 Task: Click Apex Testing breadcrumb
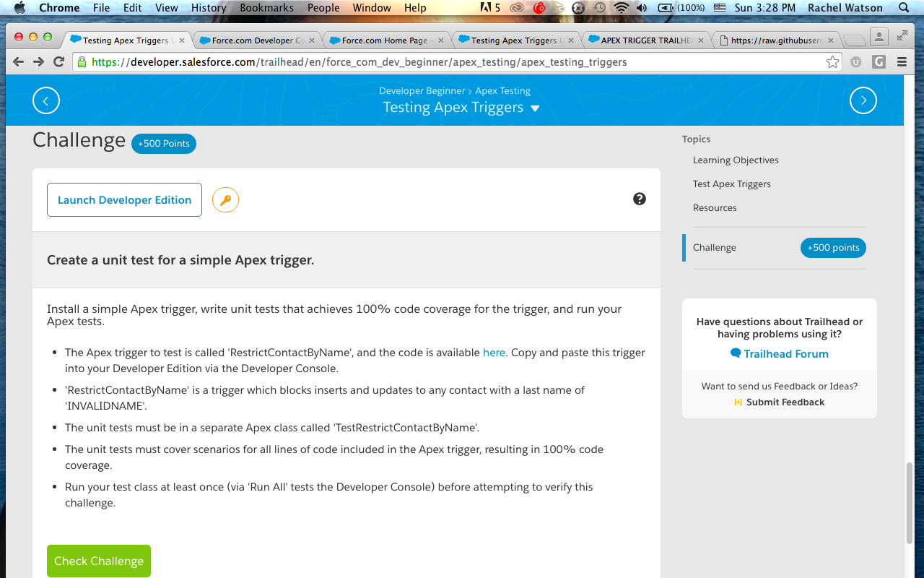(502, 91)
